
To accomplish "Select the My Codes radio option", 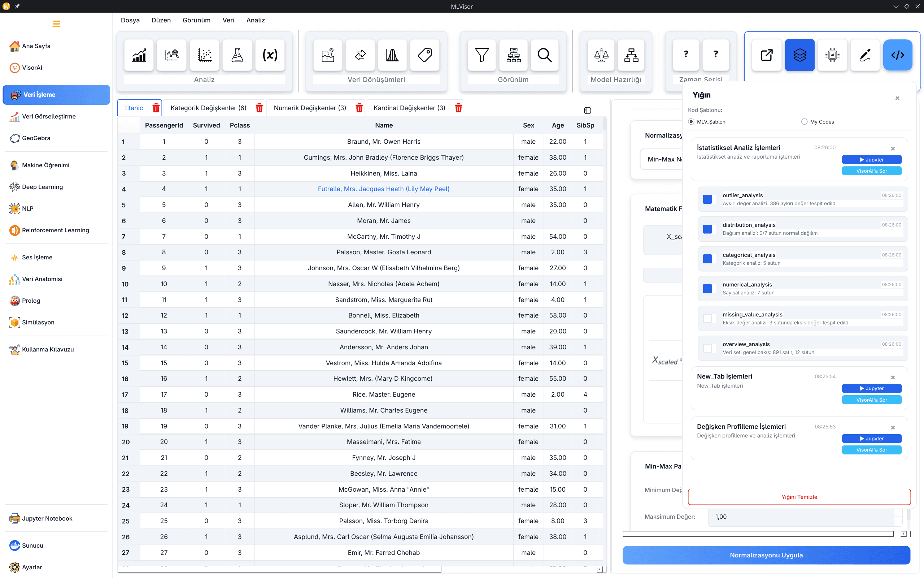I will [x=804, y=122].
